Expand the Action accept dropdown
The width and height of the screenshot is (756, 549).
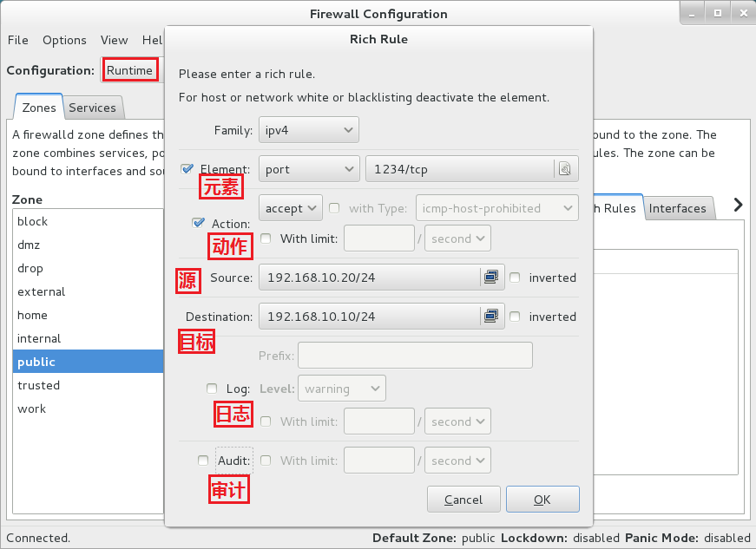click(x=290, y=208)
